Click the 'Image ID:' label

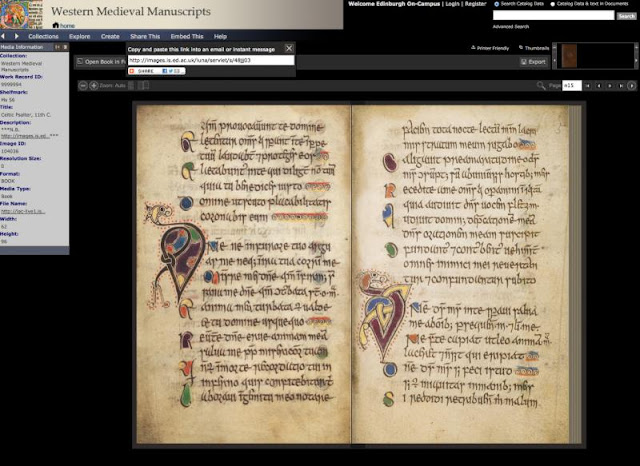coord(13,144)
